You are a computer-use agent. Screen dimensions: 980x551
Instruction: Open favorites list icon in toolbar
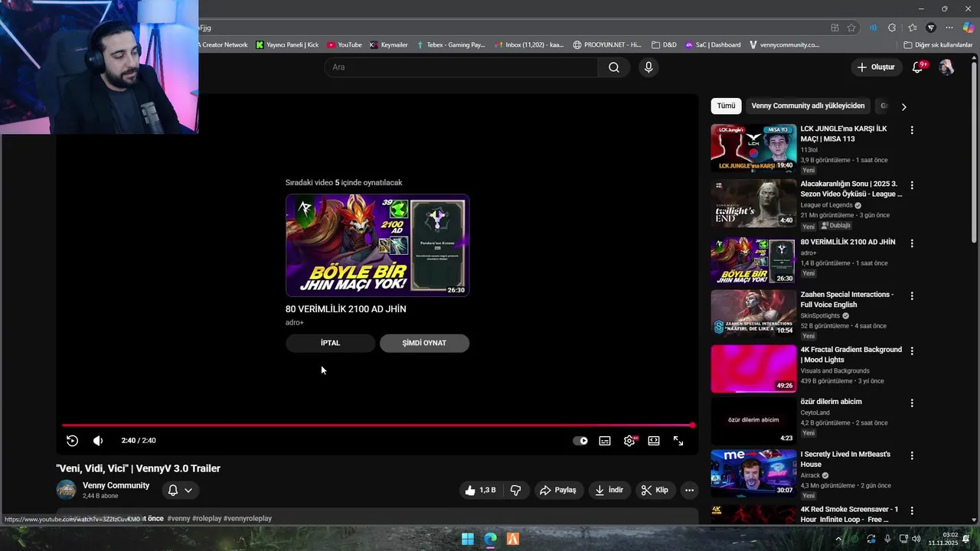click(912, 28)
